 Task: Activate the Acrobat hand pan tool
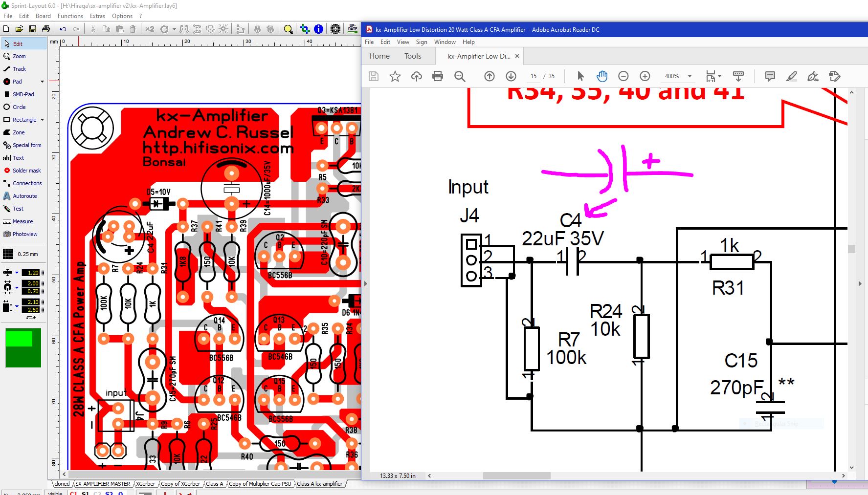pyautogui.click(x=602, y=76)
